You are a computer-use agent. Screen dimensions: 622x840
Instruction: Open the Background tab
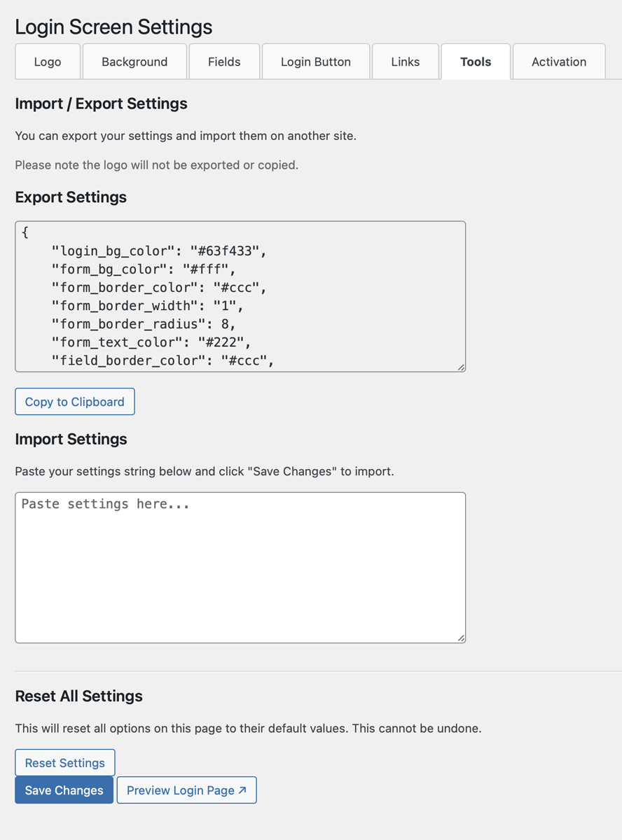click(134, 62)
